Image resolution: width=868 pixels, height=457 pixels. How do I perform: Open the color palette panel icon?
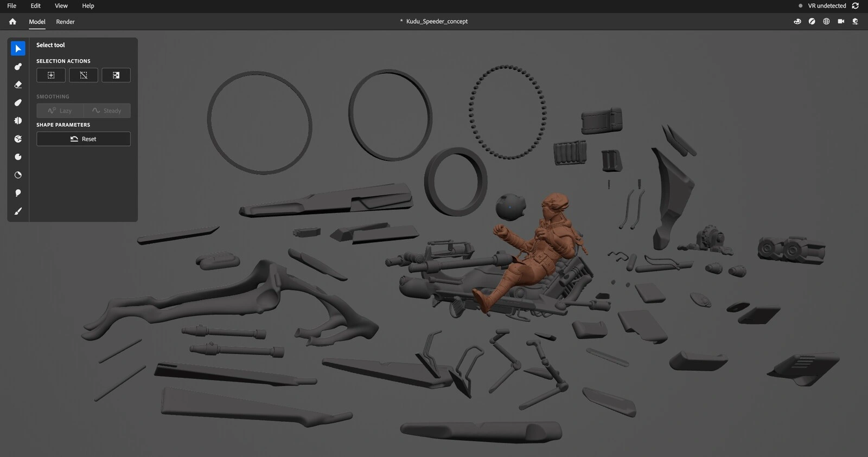(797, 22)
